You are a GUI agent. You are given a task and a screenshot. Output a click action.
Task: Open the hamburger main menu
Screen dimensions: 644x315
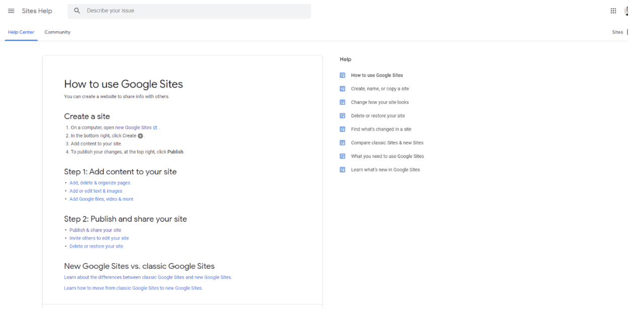coord(11,11)
